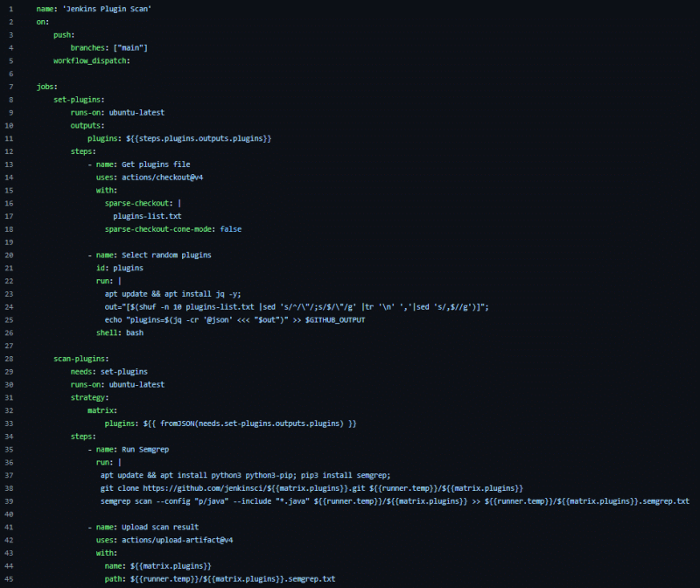This screenshot has width=700, height=588.
Task: Click 'actions/checkout@v4' text
Action: tap(163, 178)
